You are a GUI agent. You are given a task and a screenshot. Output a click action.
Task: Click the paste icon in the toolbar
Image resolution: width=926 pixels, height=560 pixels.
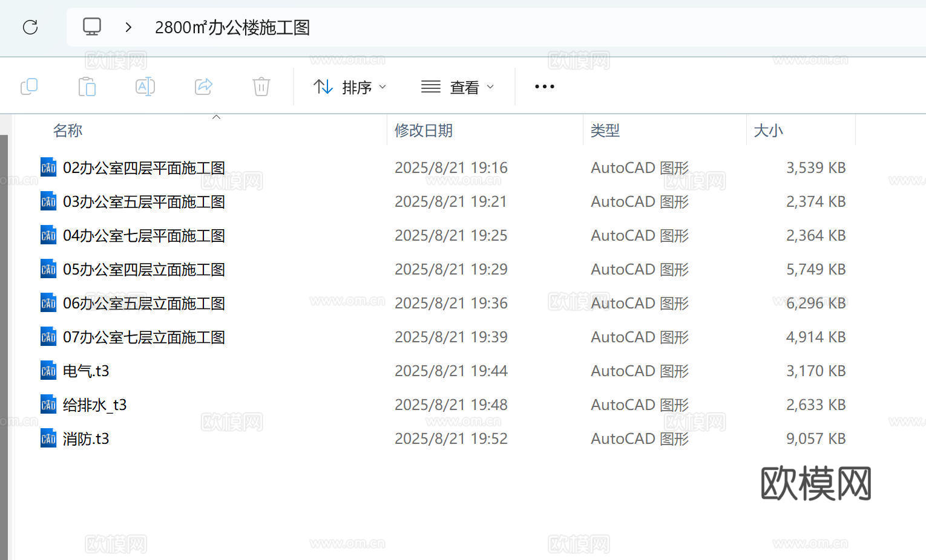[87, 86]
